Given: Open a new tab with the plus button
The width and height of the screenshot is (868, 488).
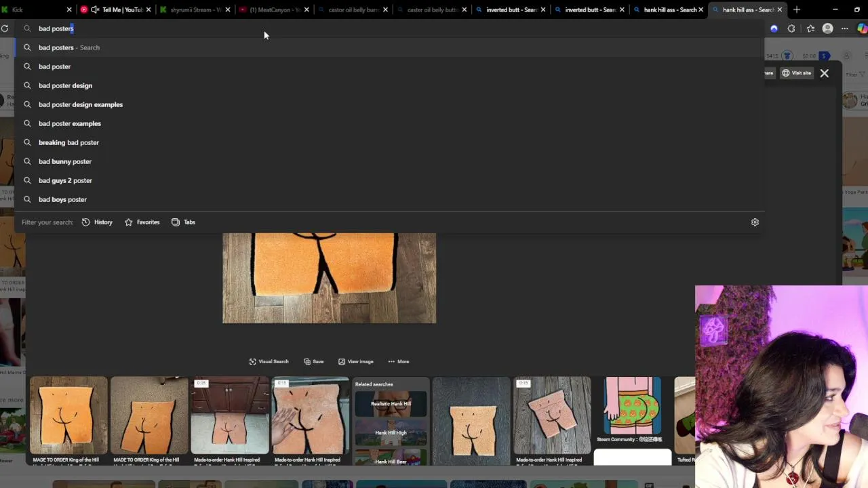Looking at the screenshot, I should (797, 9).
